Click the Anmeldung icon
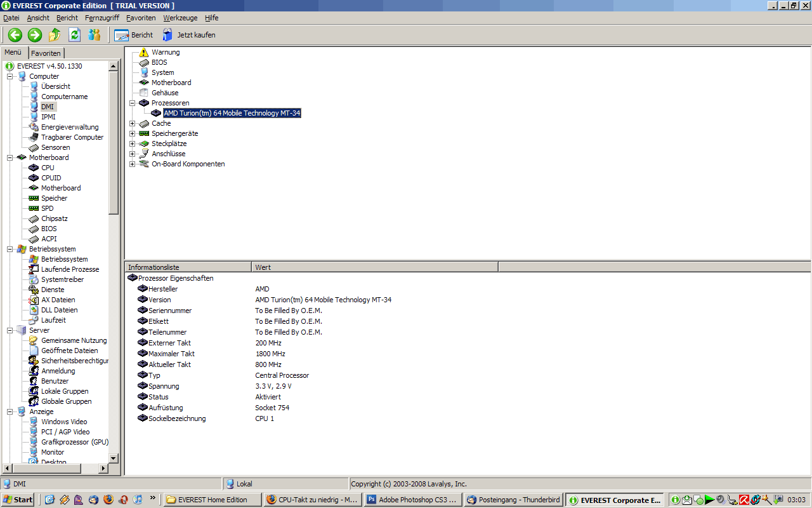Image resolution: width=812 pixels, height=508 pixels. click(34, 371)
